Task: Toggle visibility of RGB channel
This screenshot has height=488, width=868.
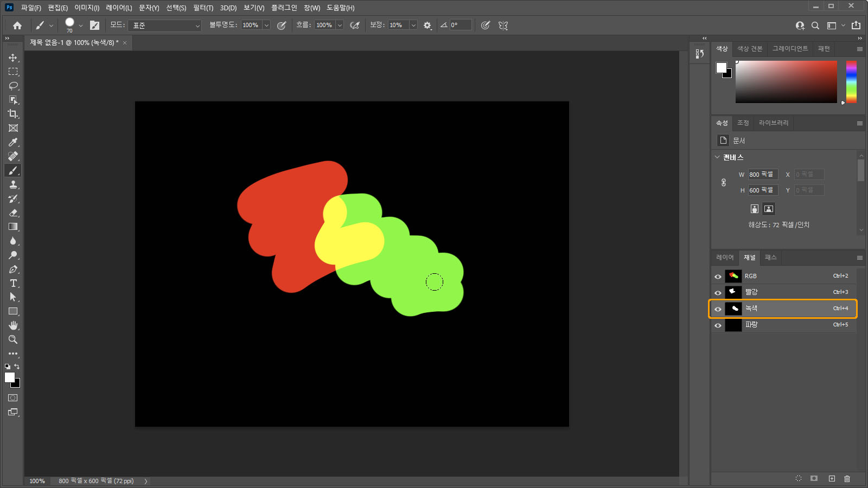Action: coord(718,277)
